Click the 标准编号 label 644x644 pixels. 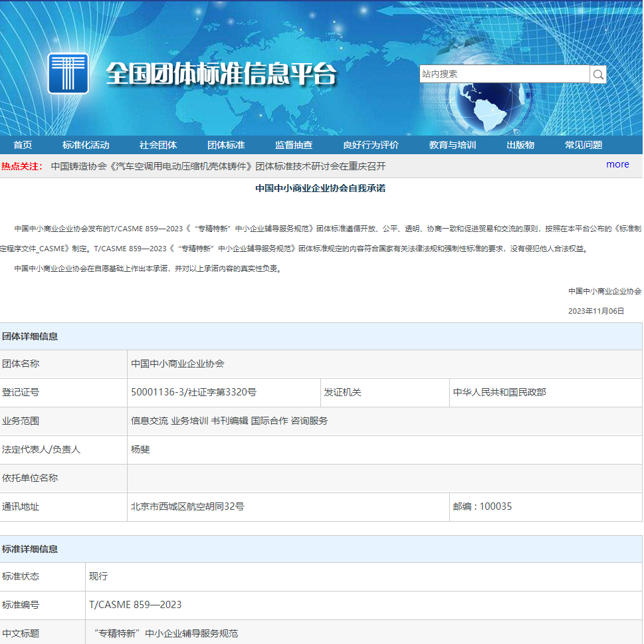tap(21, 605)
